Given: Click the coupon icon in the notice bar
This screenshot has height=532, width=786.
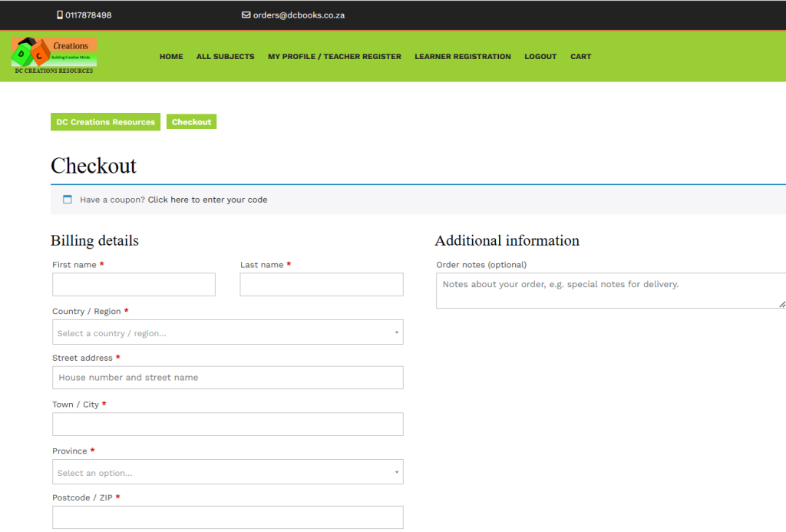Looking at the screenshot, I should [67, 199].
